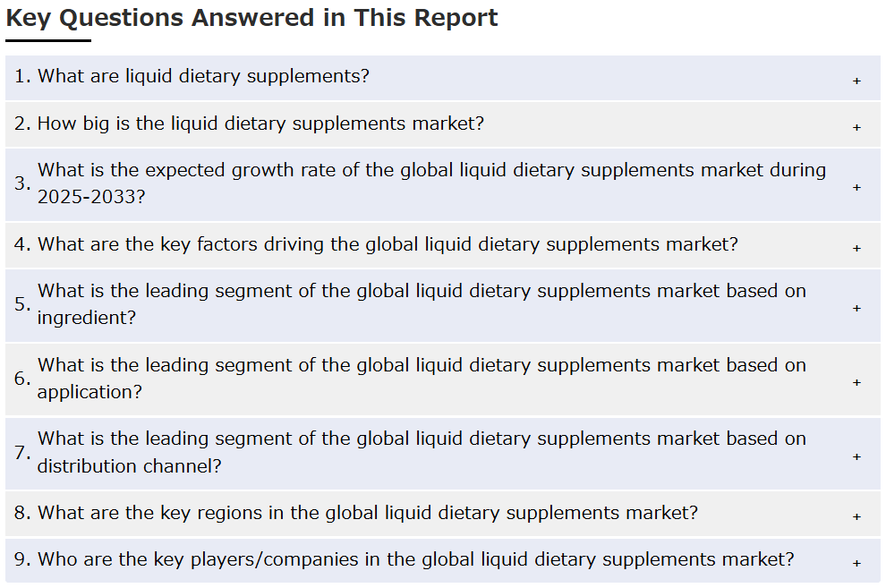
Task: Click plus icon next to application question
Action: coord(856,383)
